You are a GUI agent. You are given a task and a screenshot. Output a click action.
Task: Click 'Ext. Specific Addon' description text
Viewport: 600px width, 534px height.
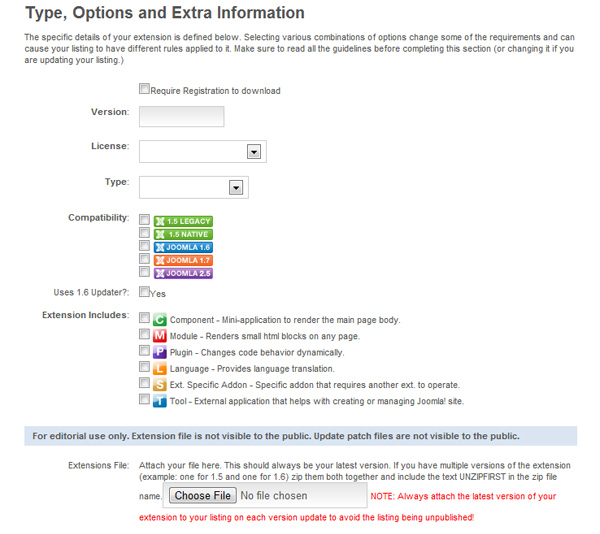pos(315,385)
